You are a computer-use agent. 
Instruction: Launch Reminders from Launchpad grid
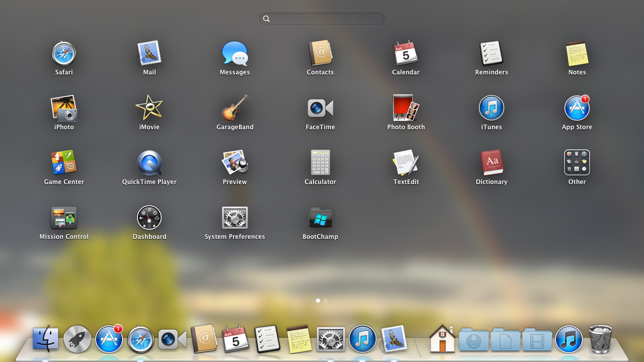pyautogui.click(x=492, y=53)
